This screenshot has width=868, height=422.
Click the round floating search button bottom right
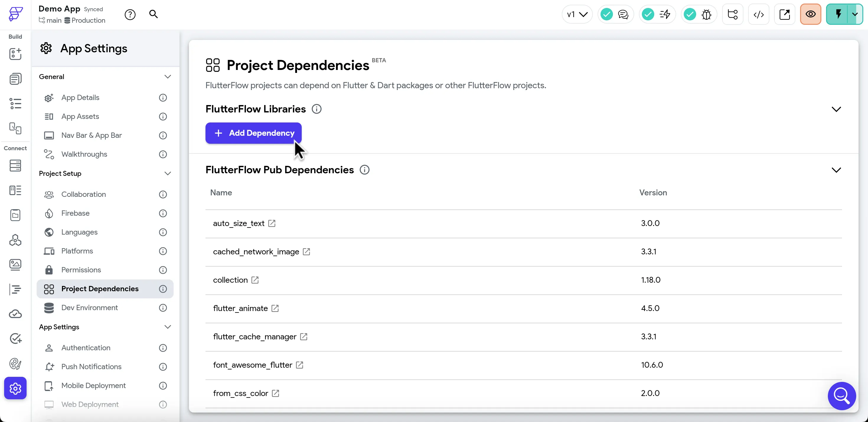[x=841, y=396]
